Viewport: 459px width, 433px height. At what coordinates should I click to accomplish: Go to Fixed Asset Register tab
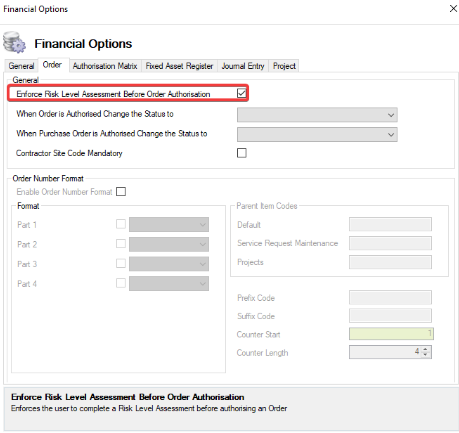pos(179,66)
